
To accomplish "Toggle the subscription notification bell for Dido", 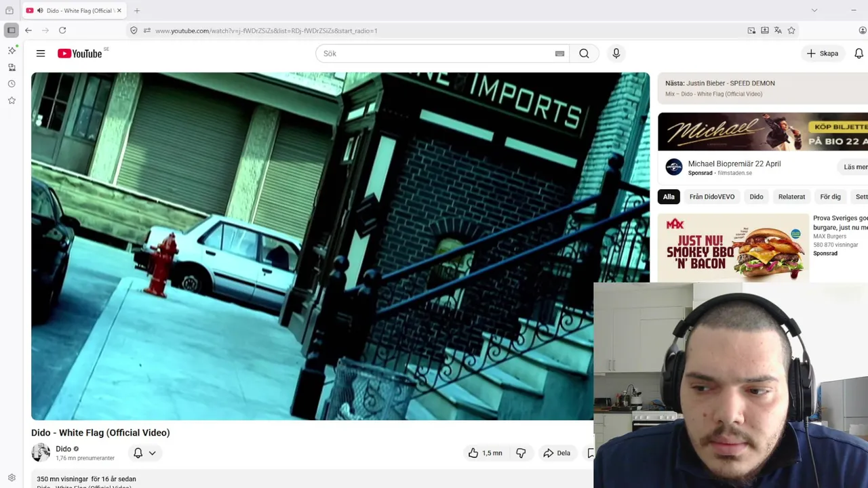I will tap(138, 453).
